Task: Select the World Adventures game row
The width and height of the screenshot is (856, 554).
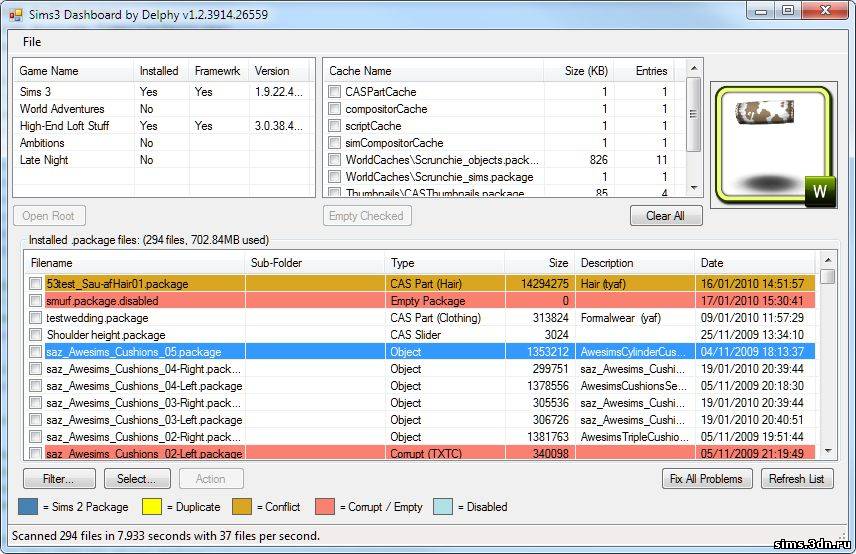Action: (162, 109)
